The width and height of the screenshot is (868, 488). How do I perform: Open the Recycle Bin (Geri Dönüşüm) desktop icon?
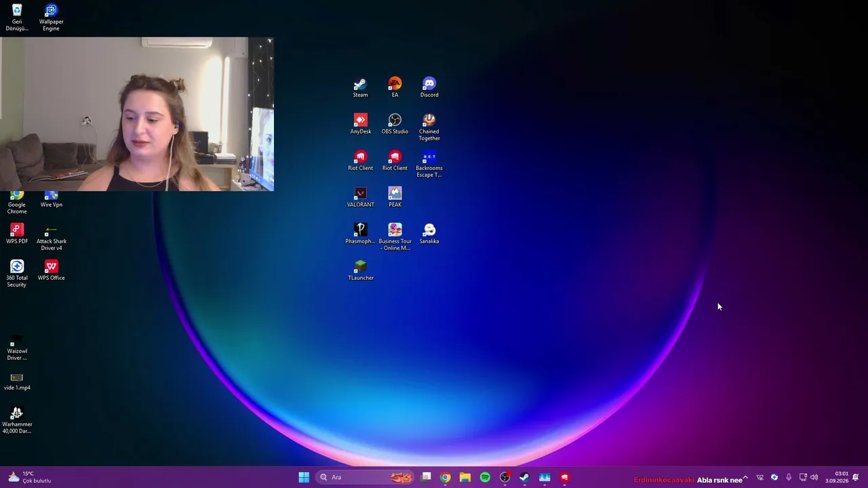pos(17,18)
